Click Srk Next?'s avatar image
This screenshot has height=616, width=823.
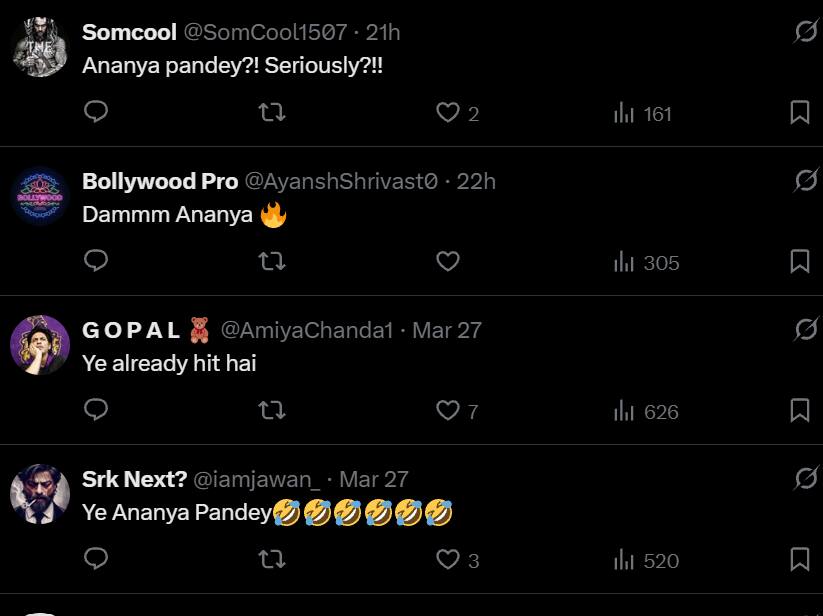coord(39,492)
